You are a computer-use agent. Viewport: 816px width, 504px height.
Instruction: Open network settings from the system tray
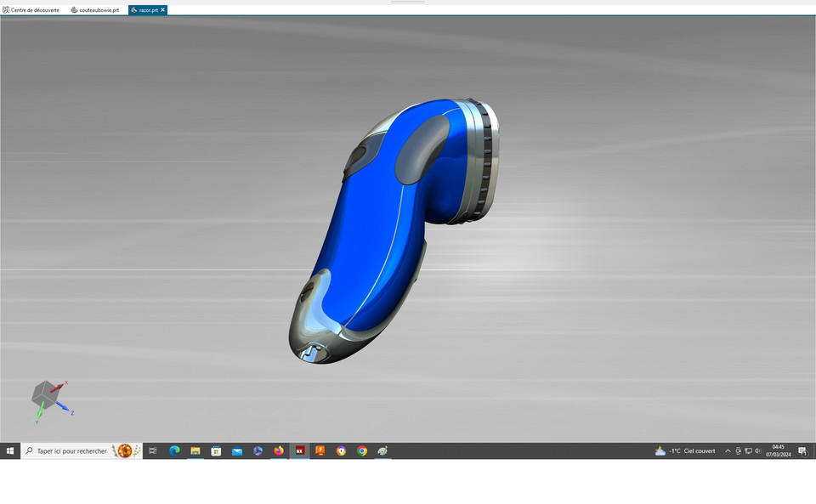click(748, 450)
